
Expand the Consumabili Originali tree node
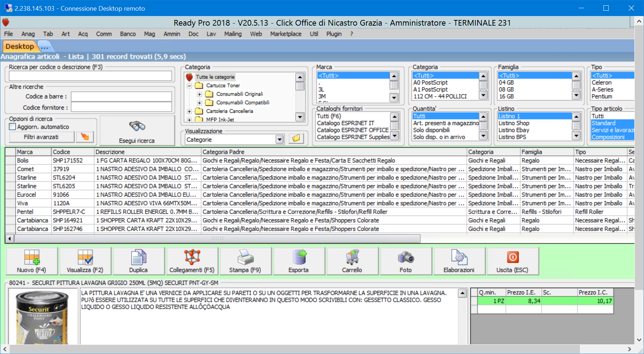[200, 94]
